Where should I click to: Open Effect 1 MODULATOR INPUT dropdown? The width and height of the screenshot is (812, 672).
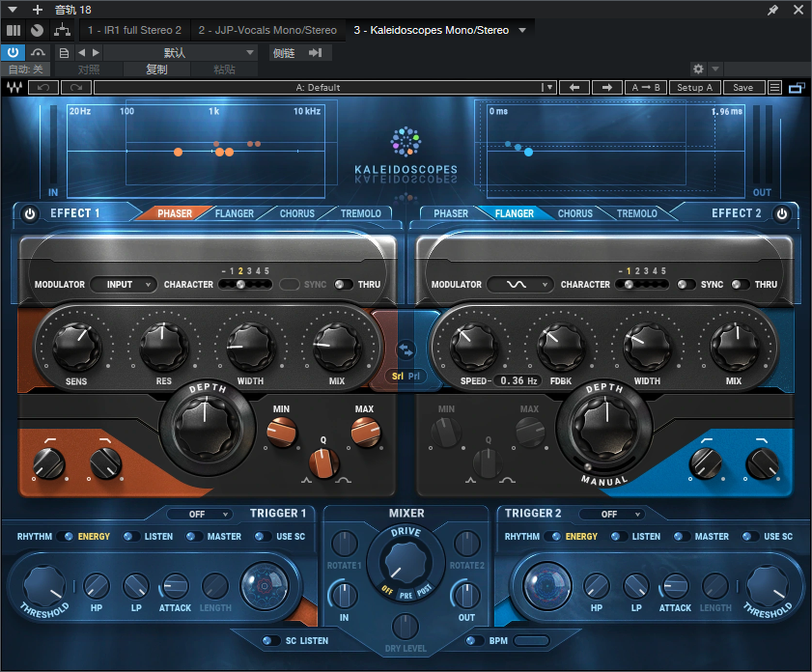click(124, 284)
